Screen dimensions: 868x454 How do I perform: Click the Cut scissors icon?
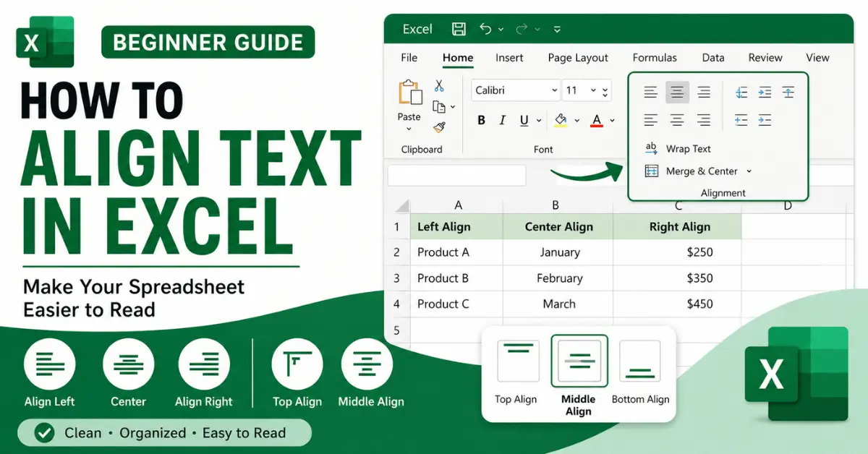click(439, 86)
